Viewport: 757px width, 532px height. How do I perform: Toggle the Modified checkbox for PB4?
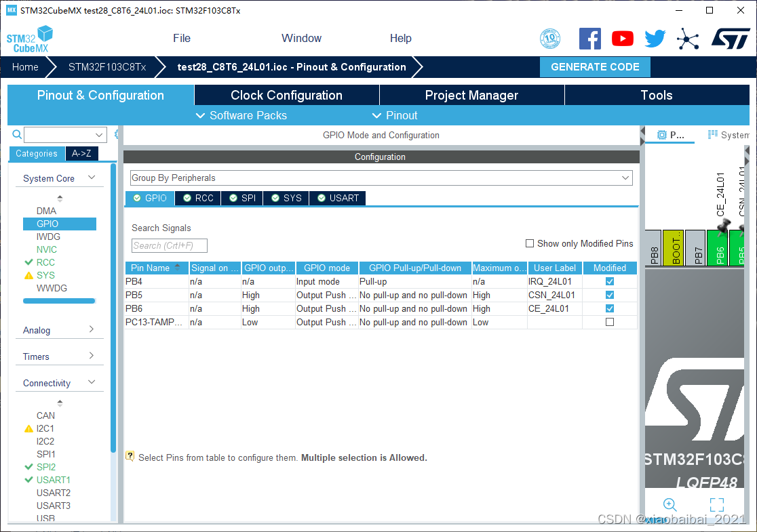click(610, 282)
